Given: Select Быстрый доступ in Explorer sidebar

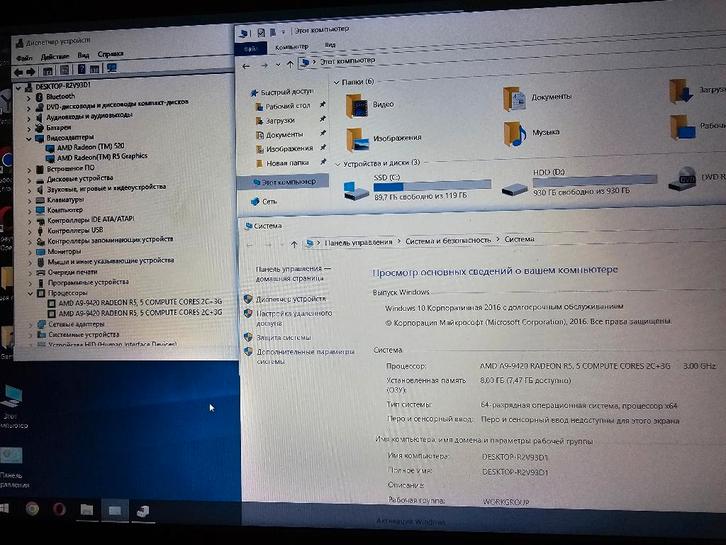Looking at the screenshot, I should [x=286, y=92].
